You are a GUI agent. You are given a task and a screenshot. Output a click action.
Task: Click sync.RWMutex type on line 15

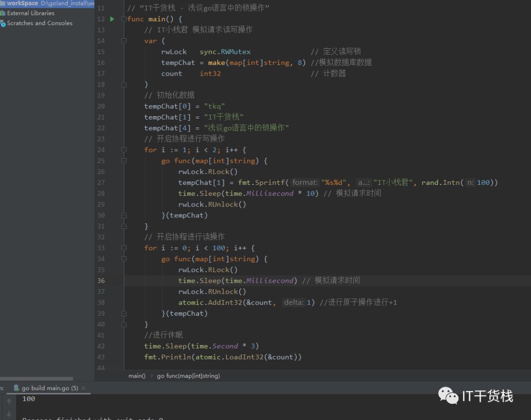point(225,52)
